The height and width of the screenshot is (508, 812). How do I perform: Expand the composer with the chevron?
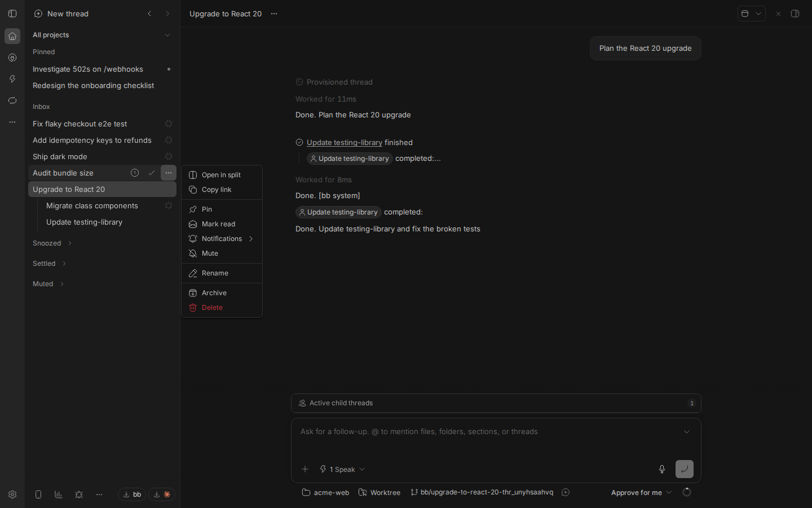tap(687, 432)
